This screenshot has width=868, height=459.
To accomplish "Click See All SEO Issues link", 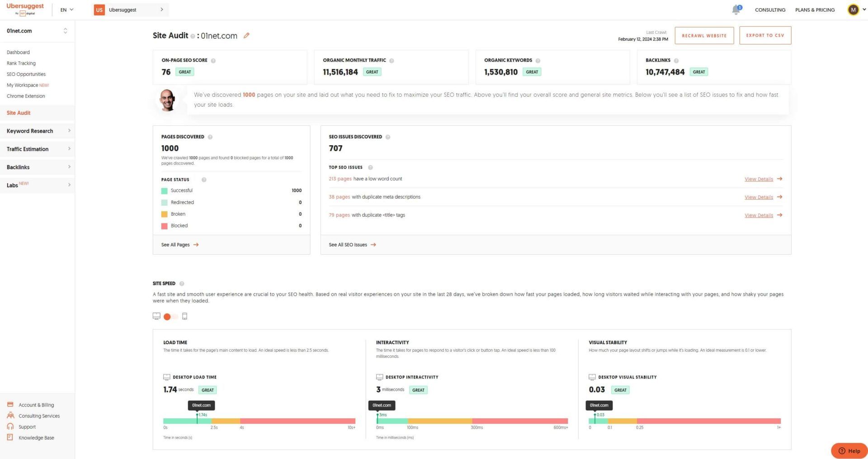I will pyautogui.click(x=352, y=245).
